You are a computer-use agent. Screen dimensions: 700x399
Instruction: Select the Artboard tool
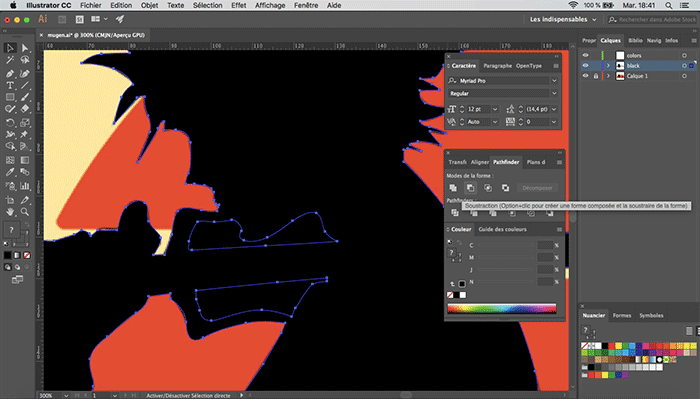pyautogui.click(x=10, y=200)
